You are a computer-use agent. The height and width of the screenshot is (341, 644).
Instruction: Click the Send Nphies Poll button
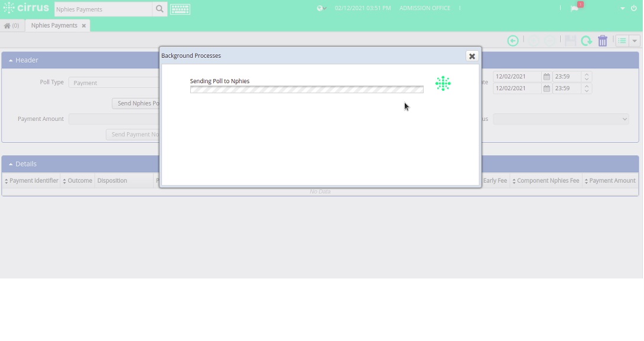(x=138, y=103)
